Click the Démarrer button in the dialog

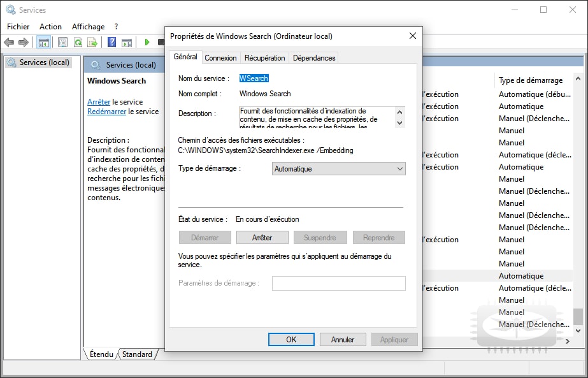coord(204,238)
